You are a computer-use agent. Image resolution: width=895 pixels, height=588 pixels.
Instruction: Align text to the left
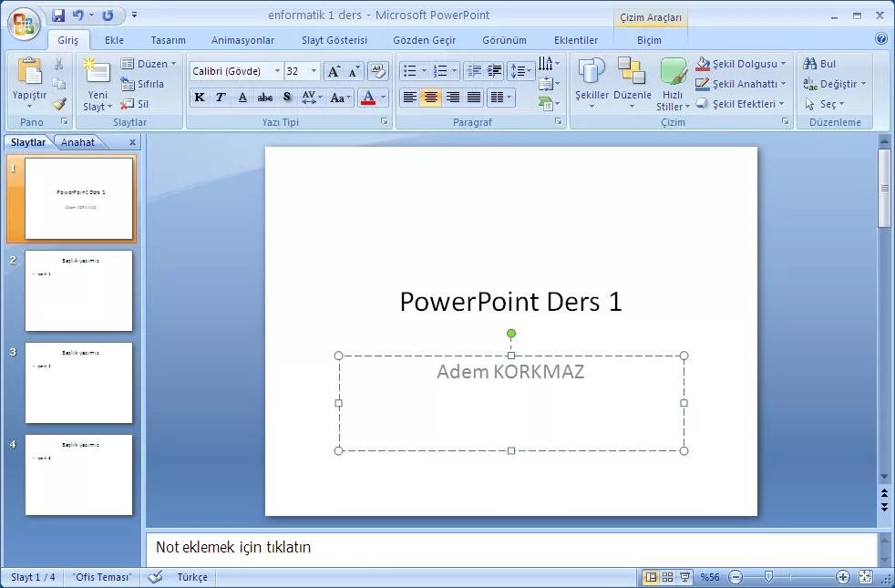[409, 98]
